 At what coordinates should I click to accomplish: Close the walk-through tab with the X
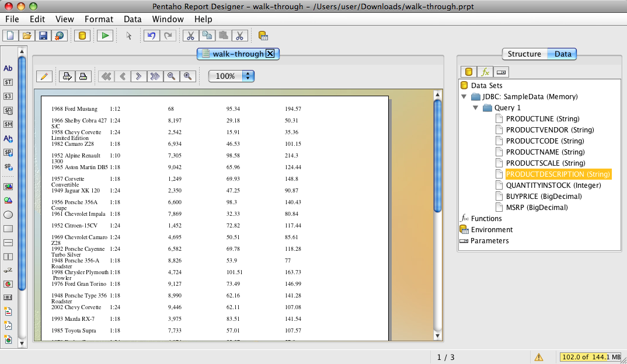point(270,54)
